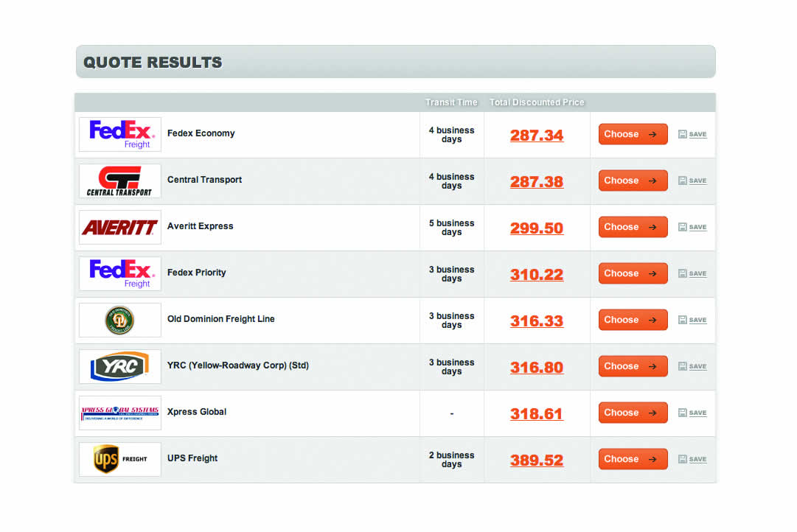Click the Total Discounted Price column header

pyautogui.click(x=537, y=102)
